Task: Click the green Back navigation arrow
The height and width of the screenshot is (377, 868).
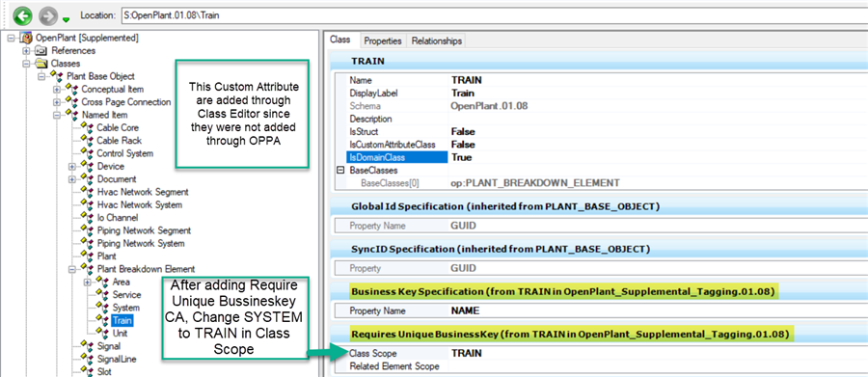Action: pos(23,15)
